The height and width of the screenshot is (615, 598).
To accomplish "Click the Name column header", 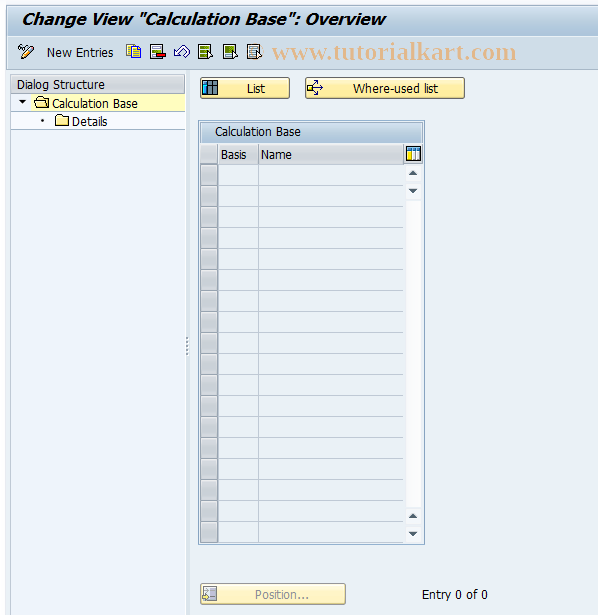I will (331, 155).
